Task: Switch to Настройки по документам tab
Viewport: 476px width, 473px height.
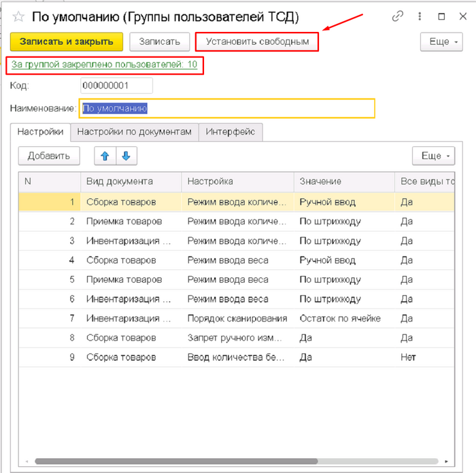Action: (135, 132)
